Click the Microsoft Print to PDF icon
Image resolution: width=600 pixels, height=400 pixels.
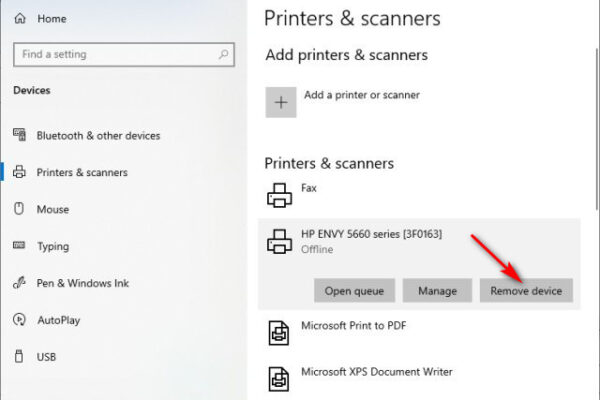[x=279, y=333]
